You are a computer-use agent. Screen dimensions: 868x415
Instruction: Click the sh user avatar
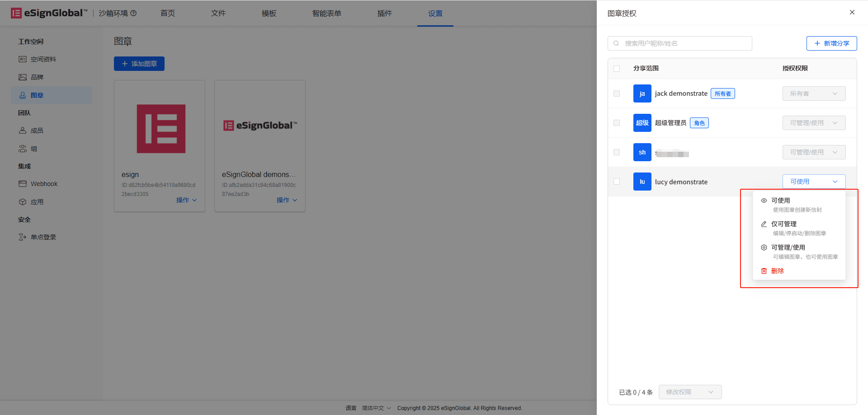coord(642,152)
